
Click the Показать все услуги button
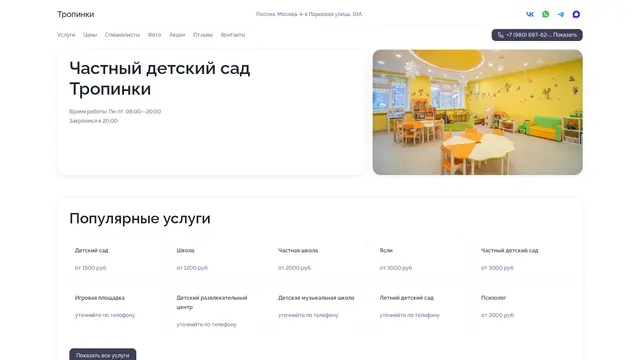[103, 355]
